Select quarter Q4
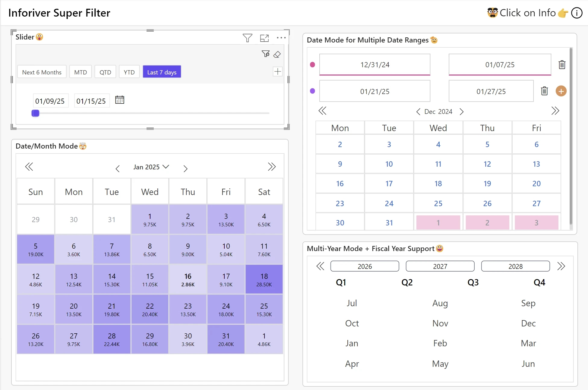Screen dimensions: 588x390 pos(539,282)
